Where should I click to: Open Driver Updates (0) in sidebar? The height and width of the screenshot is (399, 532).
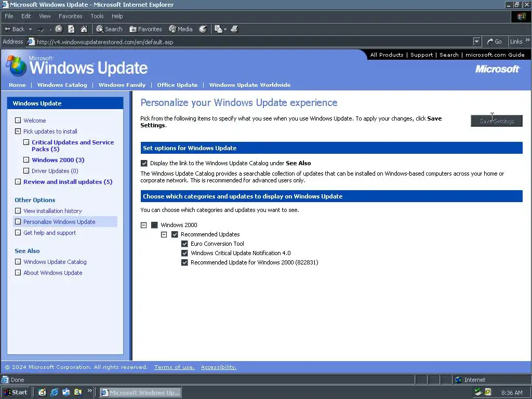pos(55,170)
